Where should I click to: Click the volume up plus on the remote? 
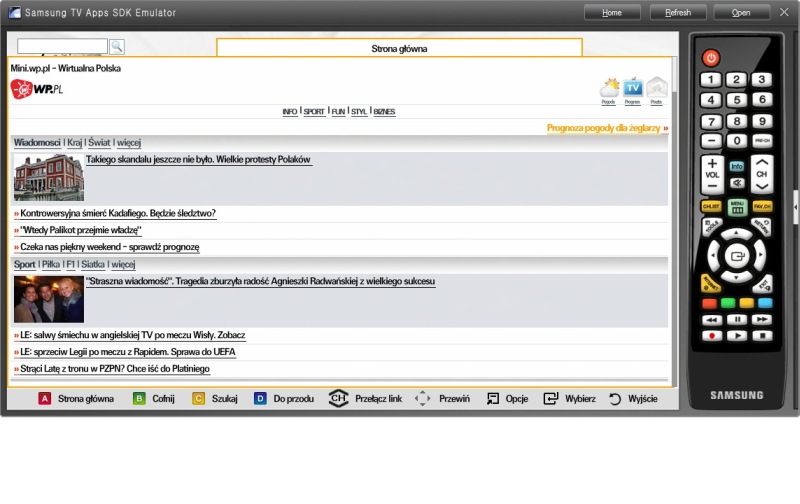[x=712, y=164]
